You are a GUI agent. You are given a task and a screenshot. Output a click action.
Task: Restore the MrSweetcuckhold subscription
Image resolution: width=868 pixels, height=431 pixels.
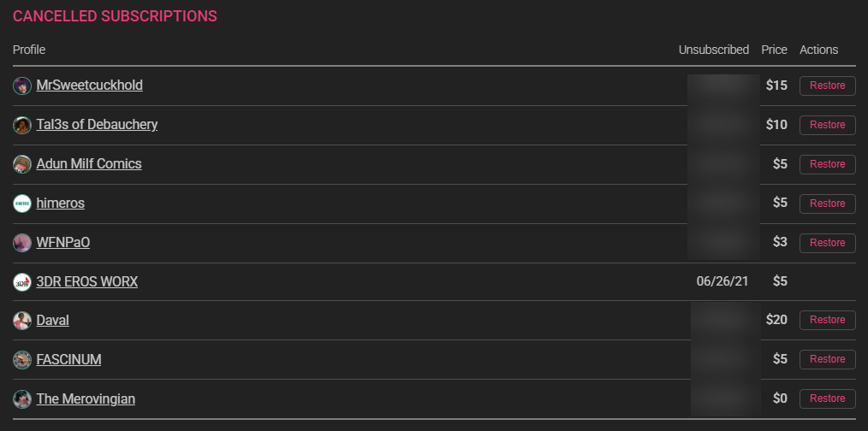tap(827, 86)
